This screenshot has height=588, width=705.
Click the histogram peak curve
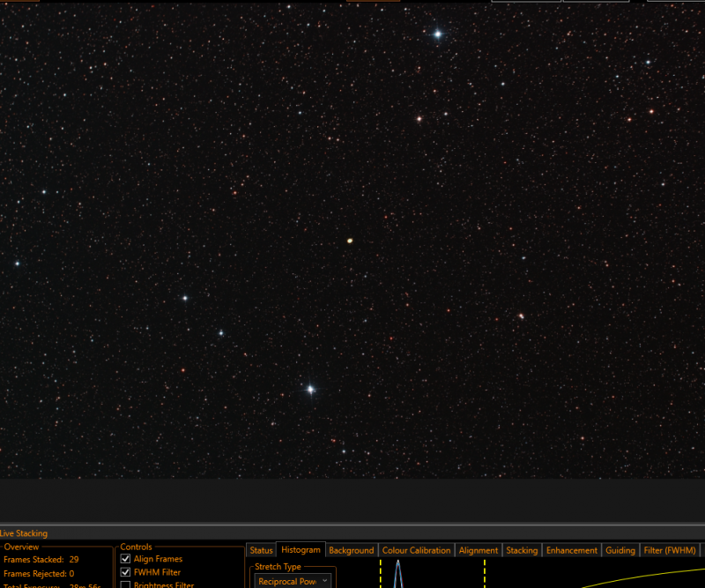[x=398, y=574]
